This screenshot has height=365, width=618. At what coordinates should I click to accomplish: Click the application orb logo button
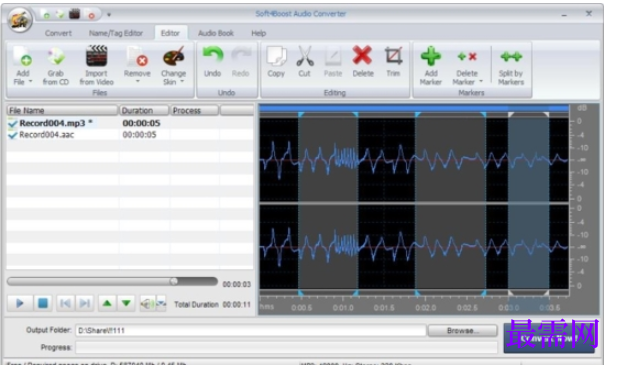tap(20, 19)
